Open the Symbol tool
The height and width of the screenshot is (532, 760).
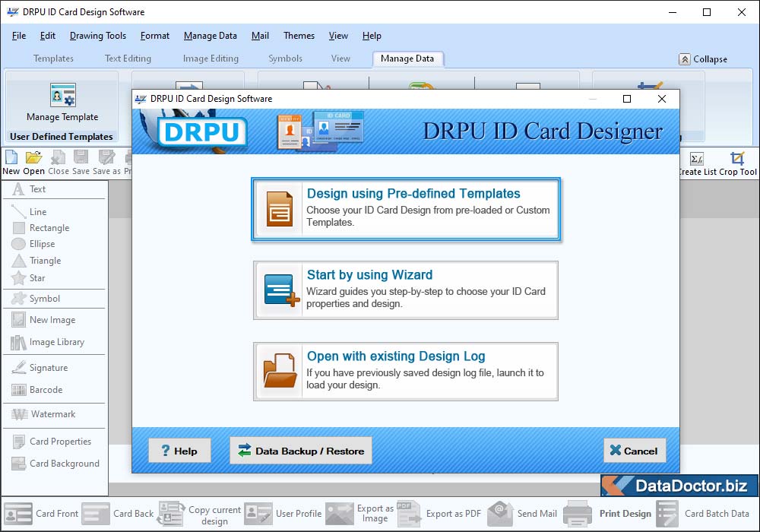(36, 299)
